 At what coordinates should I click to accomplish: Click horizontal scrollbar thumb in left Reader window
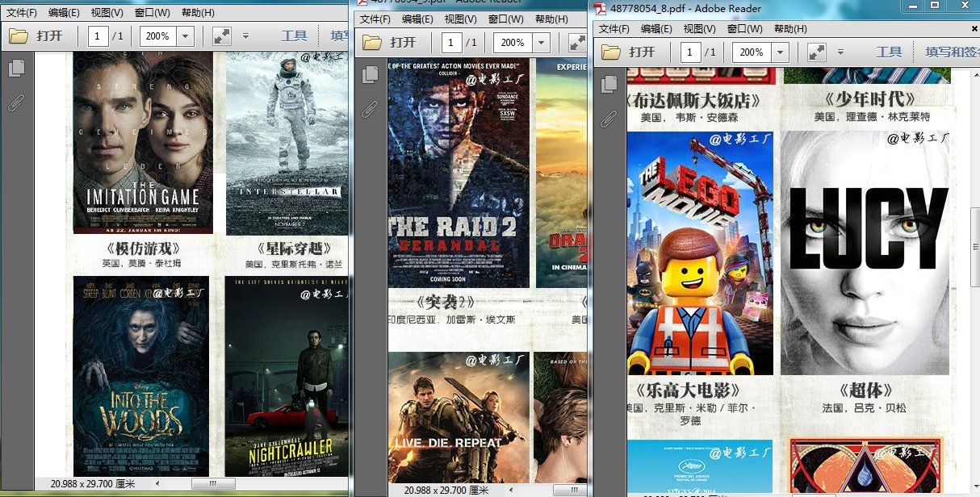point(213,483)
